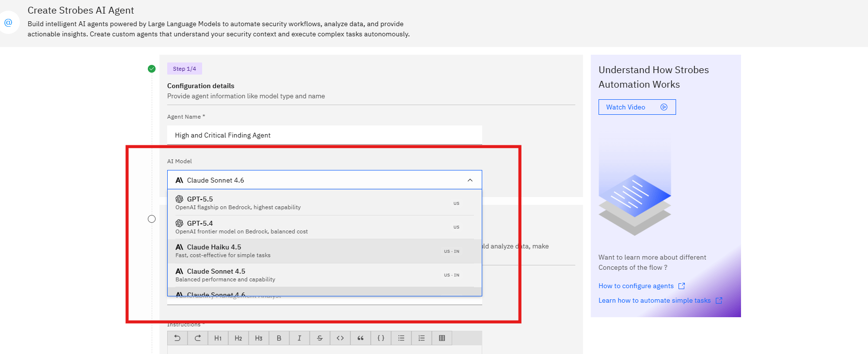Click the Create Strobes AI Agent title

coord(81,10)
